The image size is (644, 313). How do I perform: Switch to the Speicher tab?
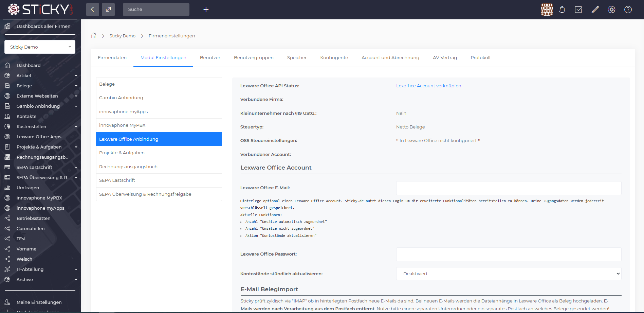297,57
